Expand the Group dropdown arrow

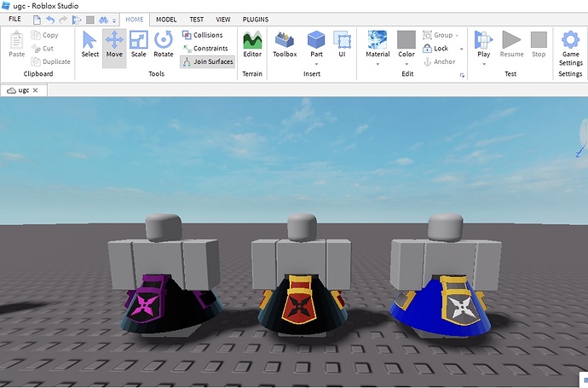(457, 36)
